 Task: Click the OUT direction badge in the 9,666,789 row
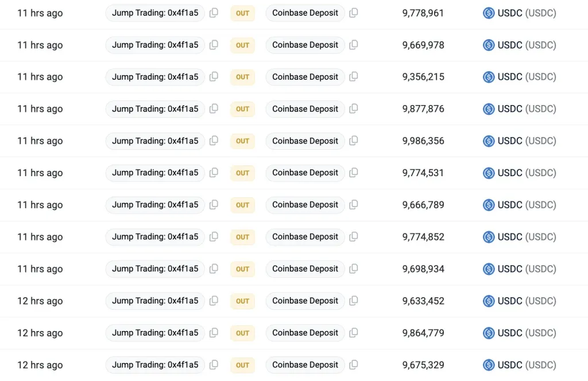[x=242, y=205]
